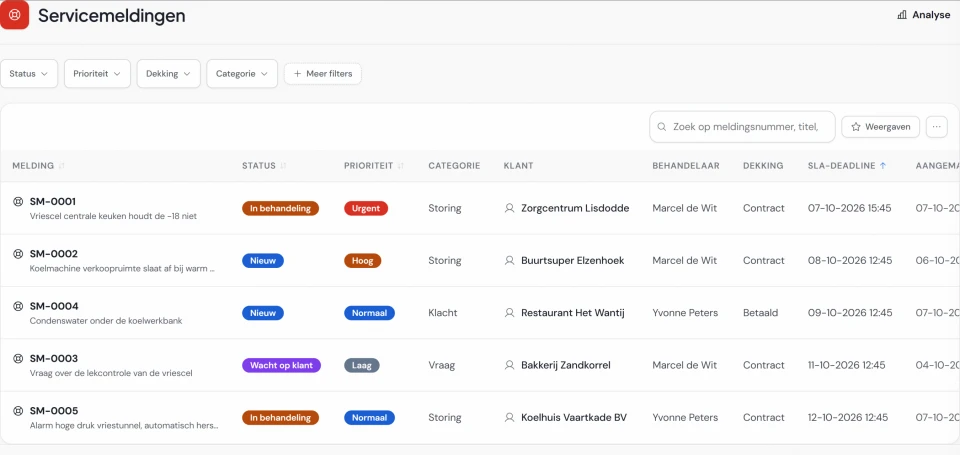Click the Behandelaar column header

(686, 166)
